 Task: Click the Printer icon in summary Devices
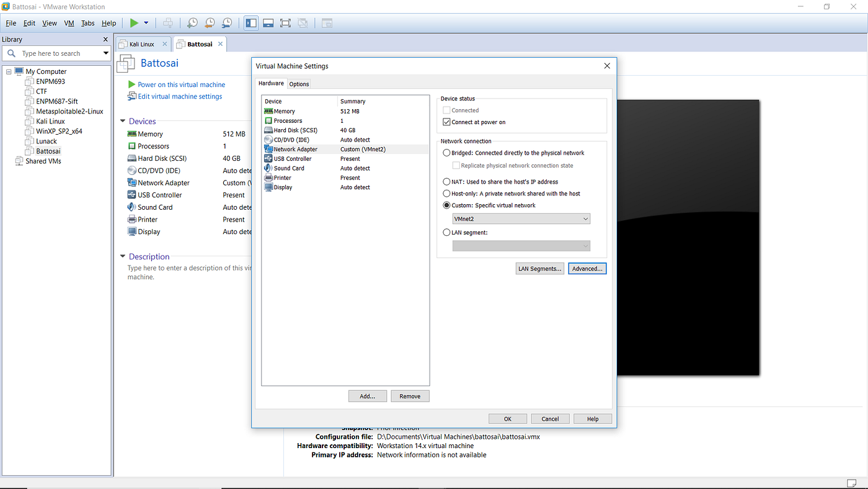[131, 220]
